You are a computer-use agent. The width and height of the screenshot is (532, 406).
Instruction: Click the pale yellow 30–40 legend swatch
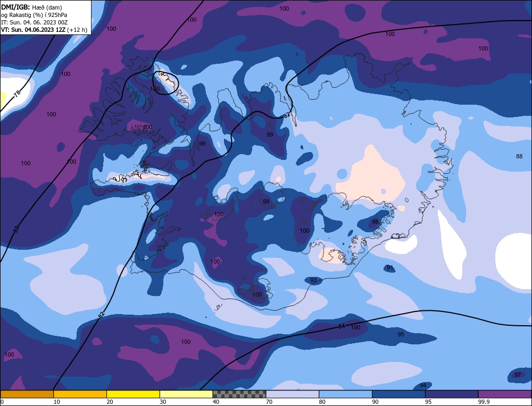click(186, 394)
